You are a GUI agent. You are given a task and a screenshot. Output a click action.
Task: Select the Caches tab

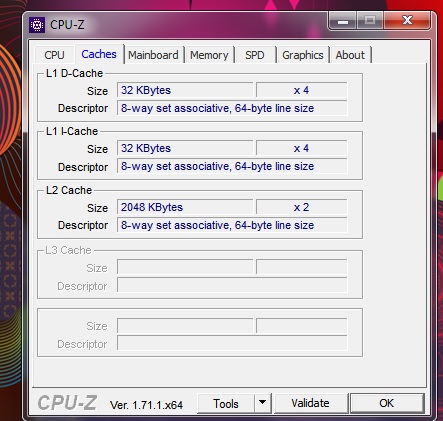[99, 54]
